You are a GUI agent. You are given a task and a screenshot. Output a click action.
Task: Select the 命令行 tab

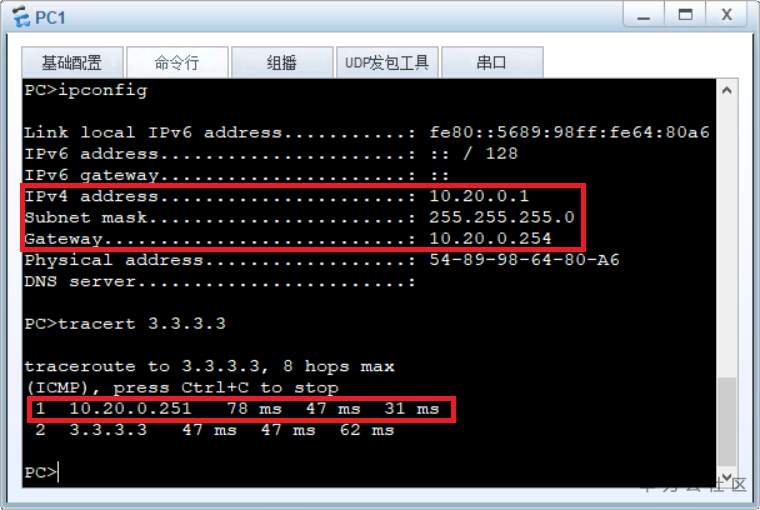point(177,63)
